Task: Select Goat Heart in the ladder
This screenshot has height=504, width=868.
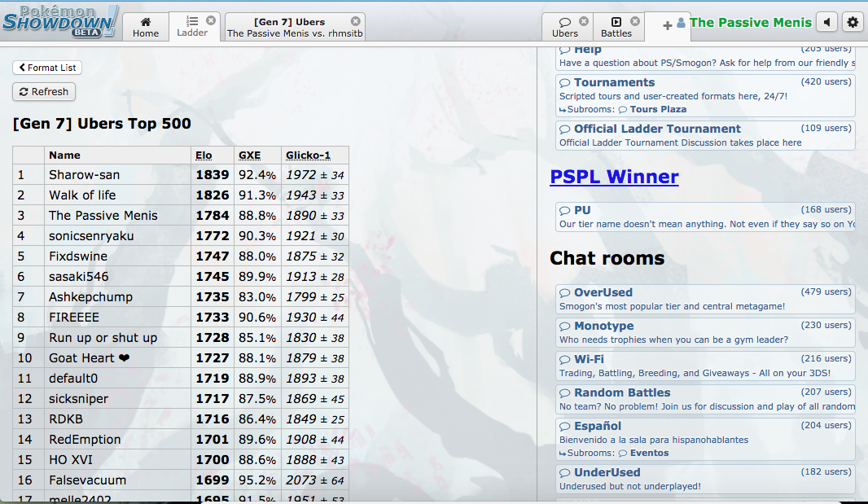Action: [x=89, y=358]
